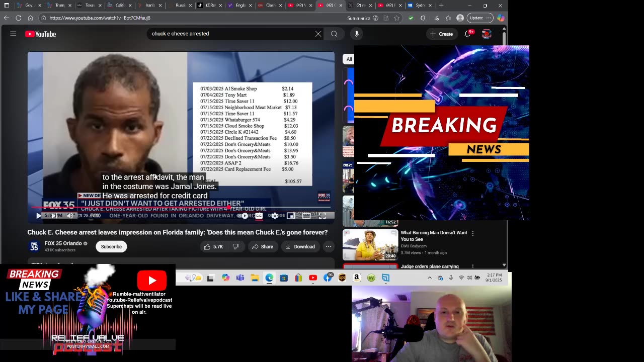644x362 pixels.
Task: Open FOX 35 Orlando channel name
Action: (x=63, y=243)
